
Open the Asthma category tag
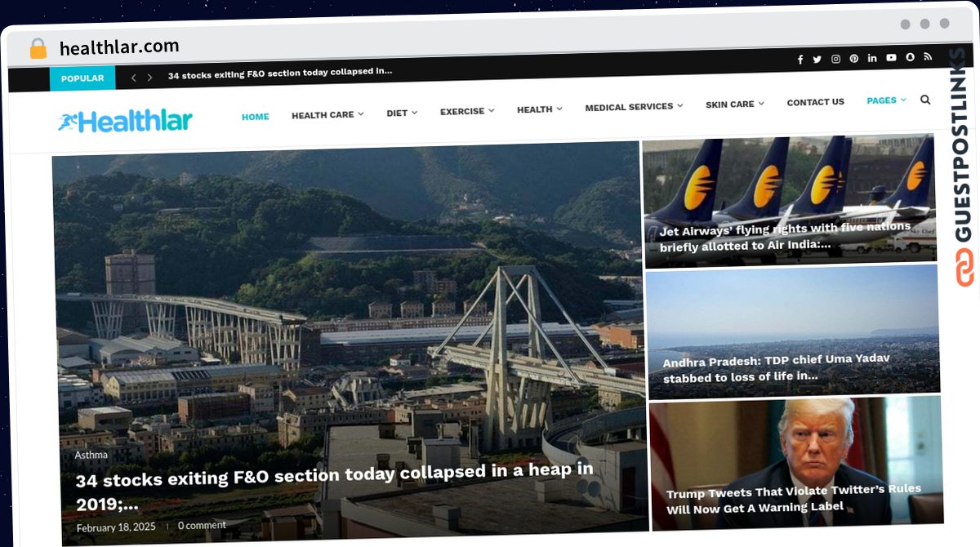pos(91,455)
